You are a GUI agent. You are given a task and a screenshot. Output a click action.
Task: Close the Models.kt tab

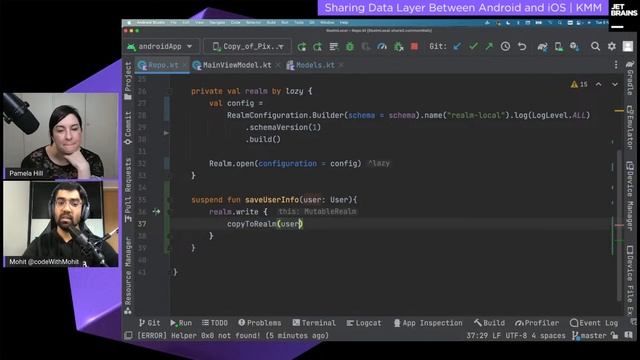341,65
